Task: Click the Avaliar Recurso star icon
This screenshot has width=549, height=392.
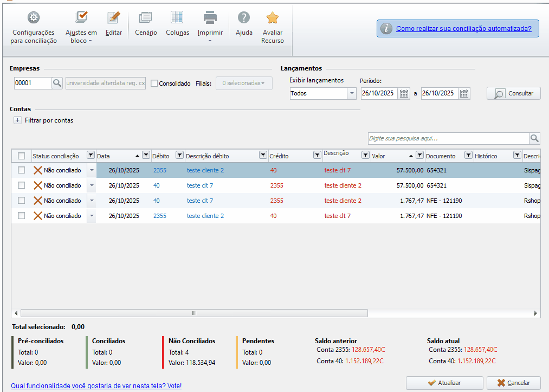Action: 272,18
